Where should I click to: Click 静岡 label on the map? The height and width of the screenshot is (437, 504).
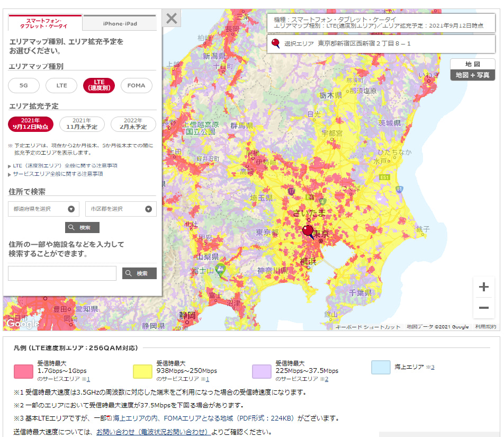tap(187, 315)
